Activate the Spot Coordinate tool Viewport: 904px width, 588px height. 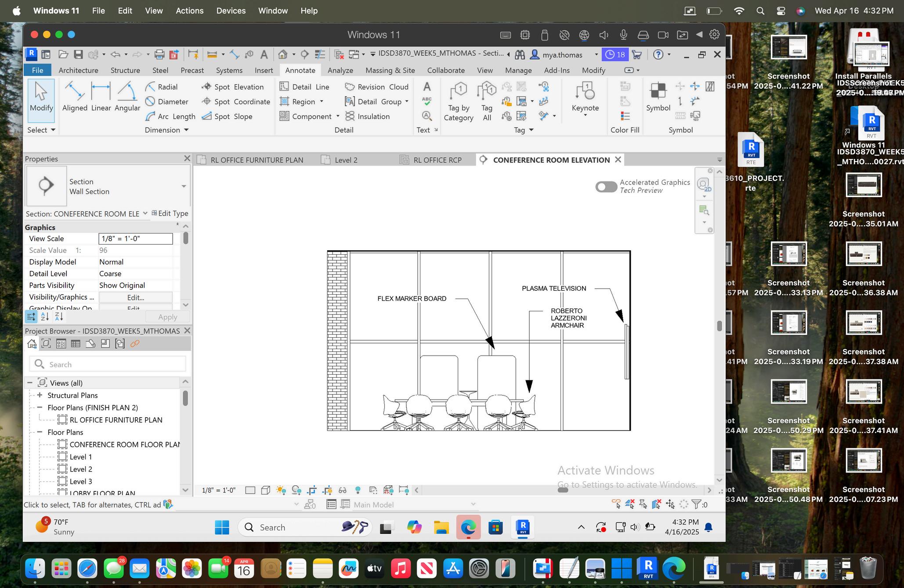coord(236,101)
